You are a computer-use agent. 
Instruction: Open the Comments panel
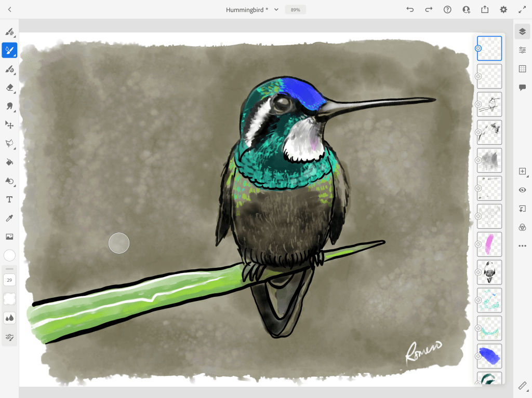pos(522,87)
